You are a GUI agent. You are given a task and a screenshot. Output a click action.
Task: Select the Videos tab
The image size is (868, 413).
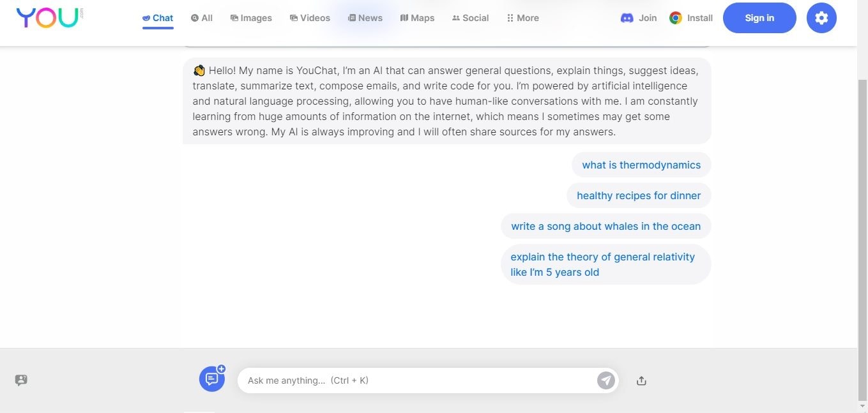click(x=310, y=18)
